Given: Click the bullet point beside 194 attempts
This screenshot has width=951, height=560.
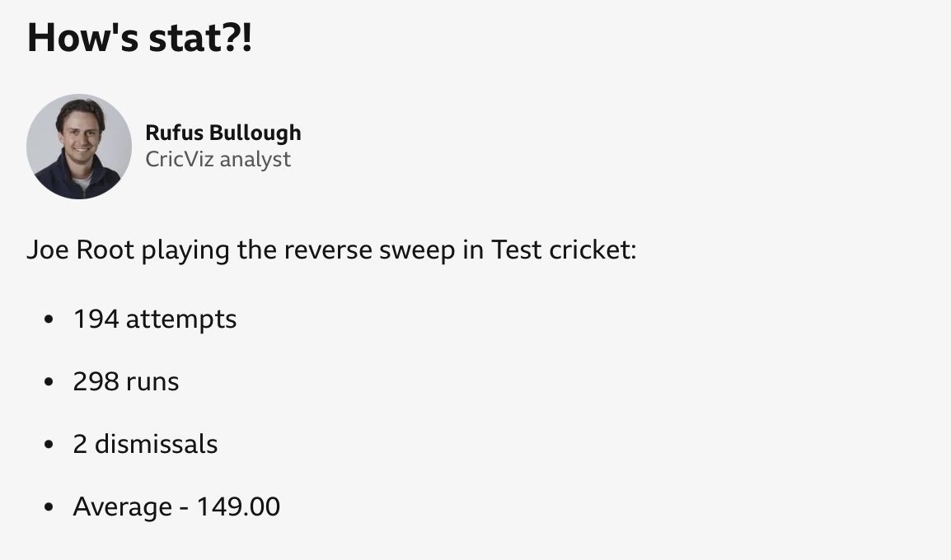Looking at the screenshot, I should (49, 320).
